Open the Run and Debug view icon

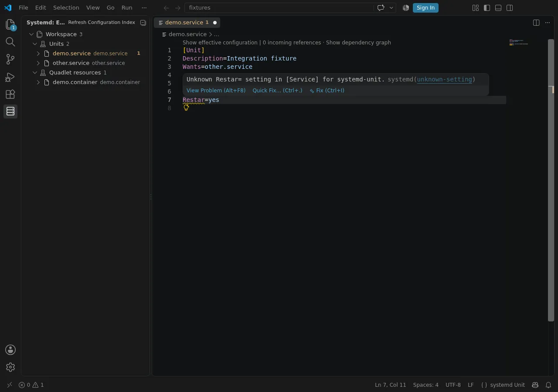click(10, 77)
